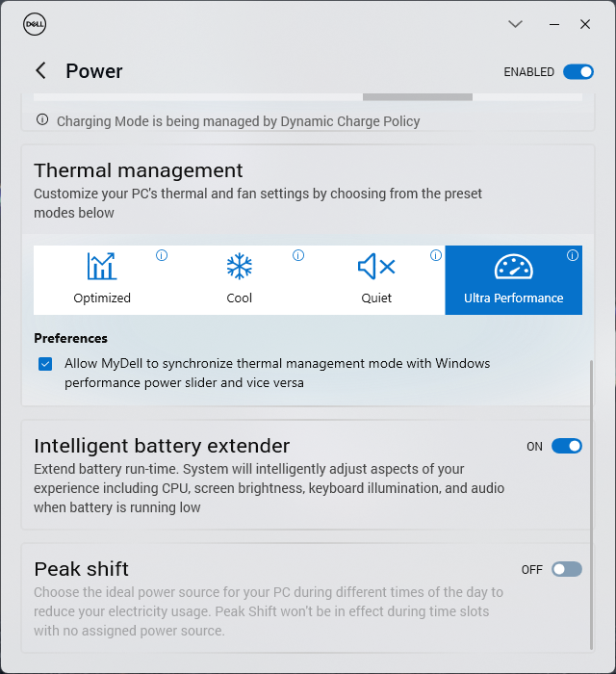This screenshot has height=674, width=616.
Task: Toggle the Power ENABLED switch
Action: (x=578, y=71)
